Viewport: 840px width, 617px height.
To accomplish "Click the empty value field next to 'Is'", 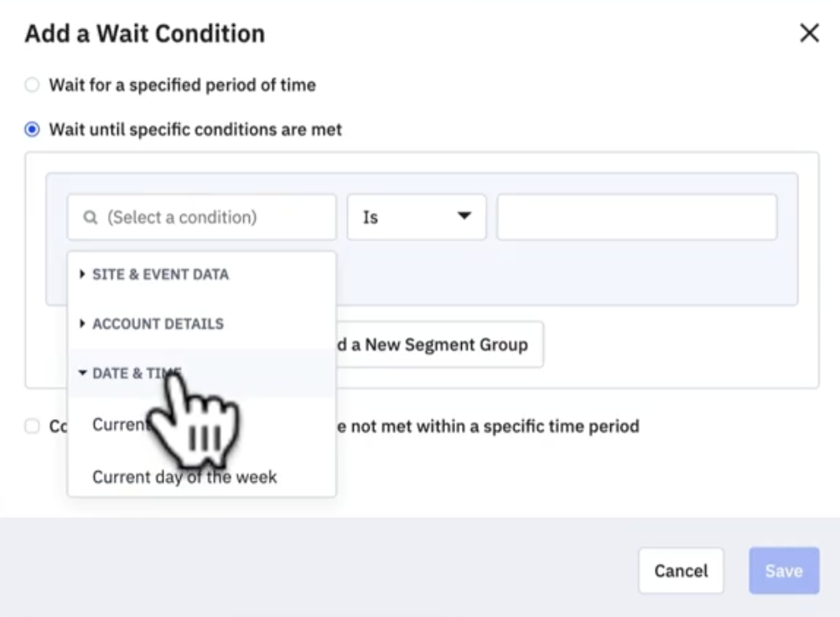I will 636,217.
